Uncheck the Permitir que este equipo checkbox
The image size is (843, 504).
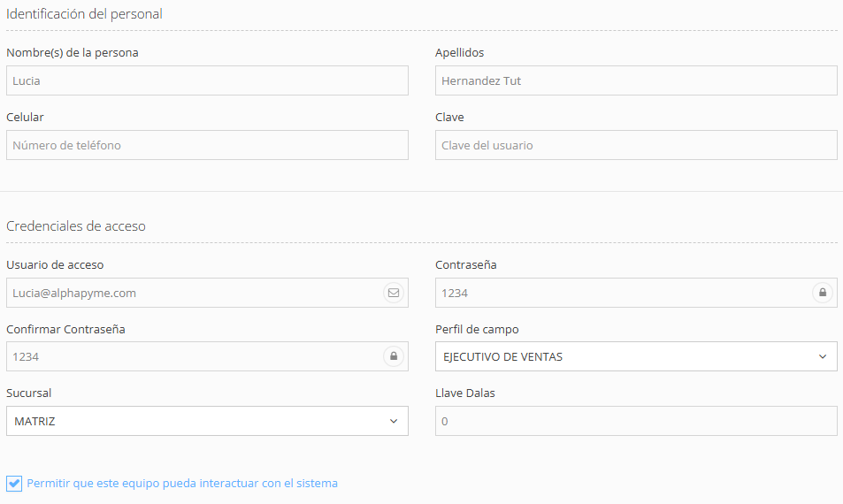[14, 484]
